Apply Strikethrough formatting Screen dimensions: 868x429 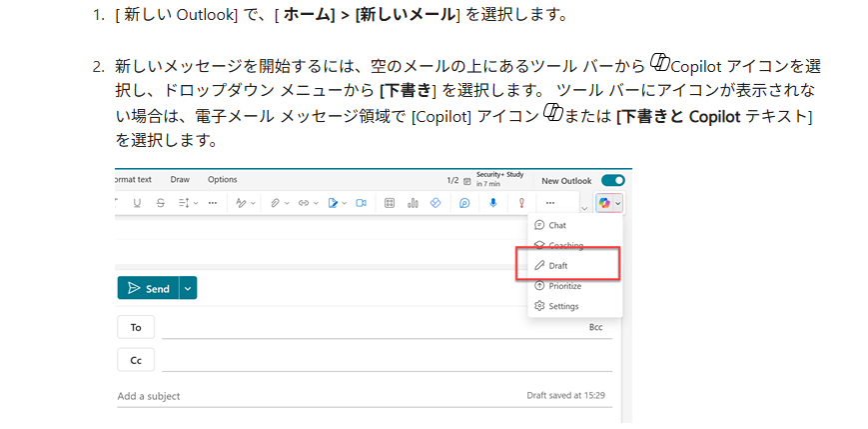[x=161, y=203]
